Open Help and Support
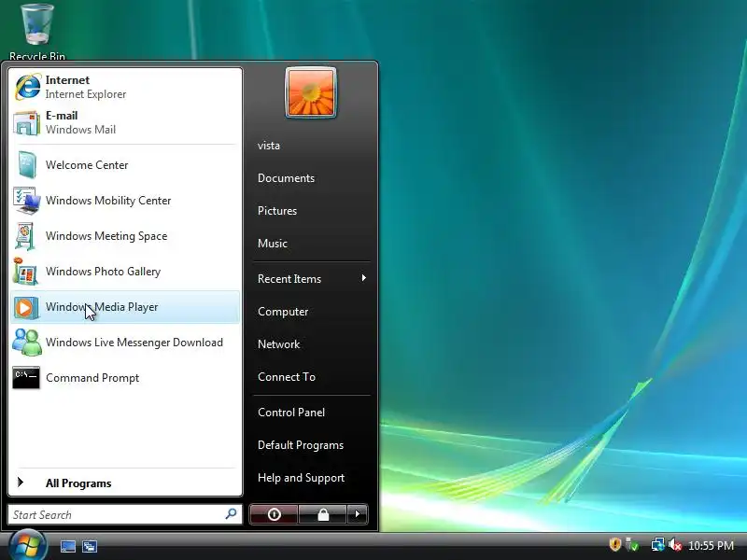This screenshot has width=747, height=560. [301, 478]
